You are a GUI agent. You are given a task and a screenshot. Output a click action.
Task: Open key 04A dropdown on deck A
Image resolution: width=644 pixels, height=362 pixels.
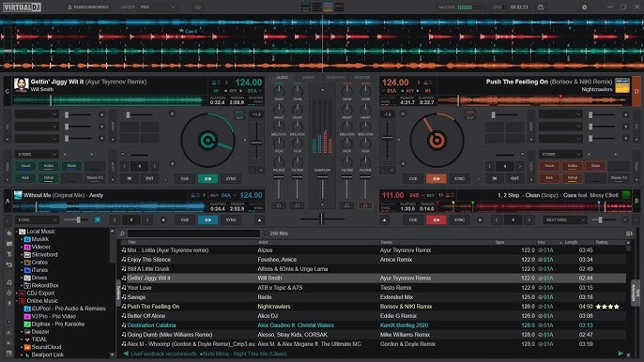point(229,195)
